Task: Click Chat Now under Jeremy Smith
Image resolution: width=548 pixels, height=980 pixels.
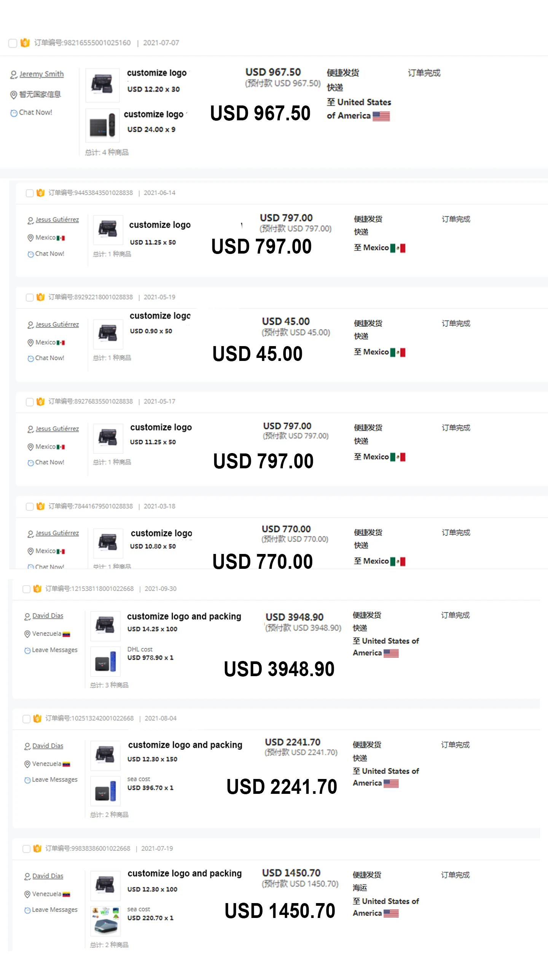Action: pos(35,112)
